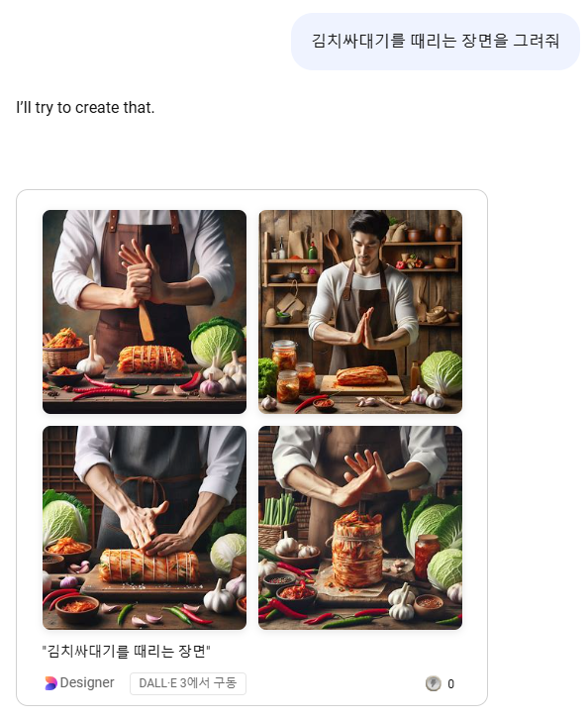Click the 'I'll try to create that.' response text

[x=85, y=107]
